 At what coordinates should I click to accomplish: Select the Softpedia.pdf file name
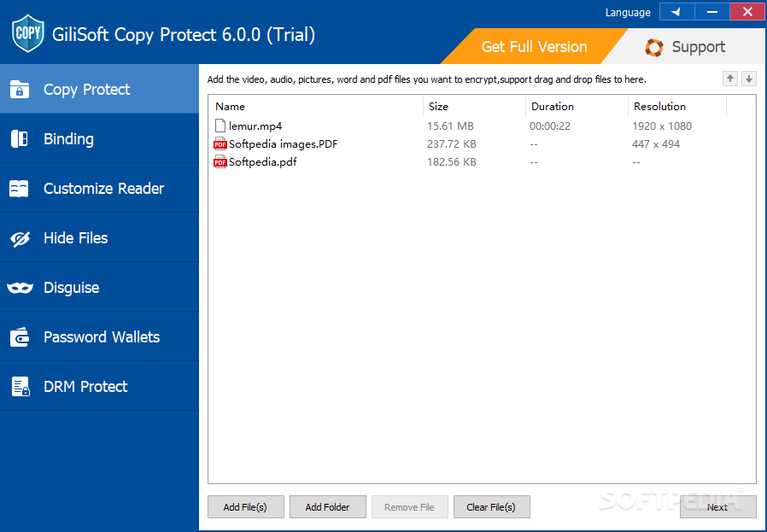[x=263, y=162]
